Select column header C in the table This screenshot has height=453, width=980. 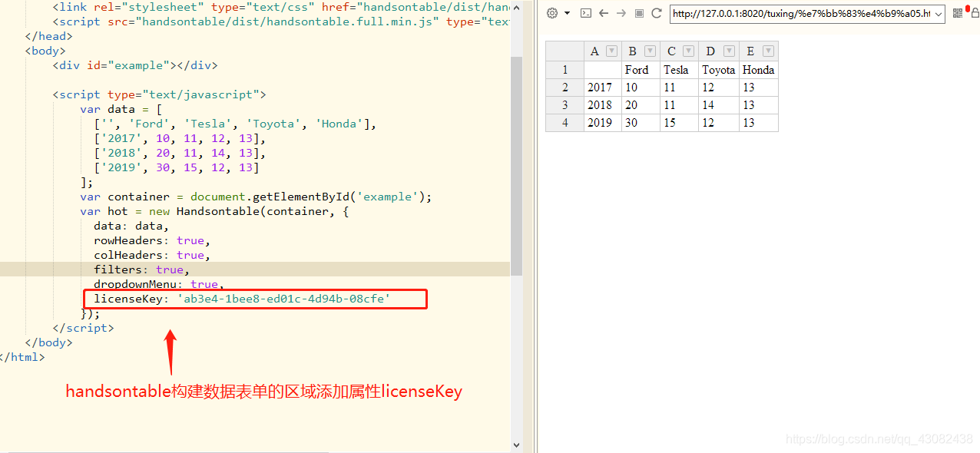671,51
